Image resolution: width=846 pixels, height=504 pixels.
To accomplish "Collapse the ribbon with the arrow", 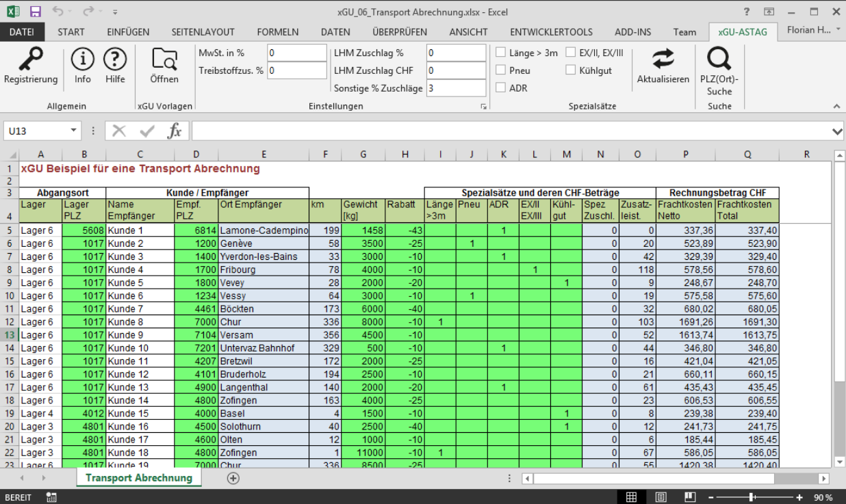I will click(836, 107).
